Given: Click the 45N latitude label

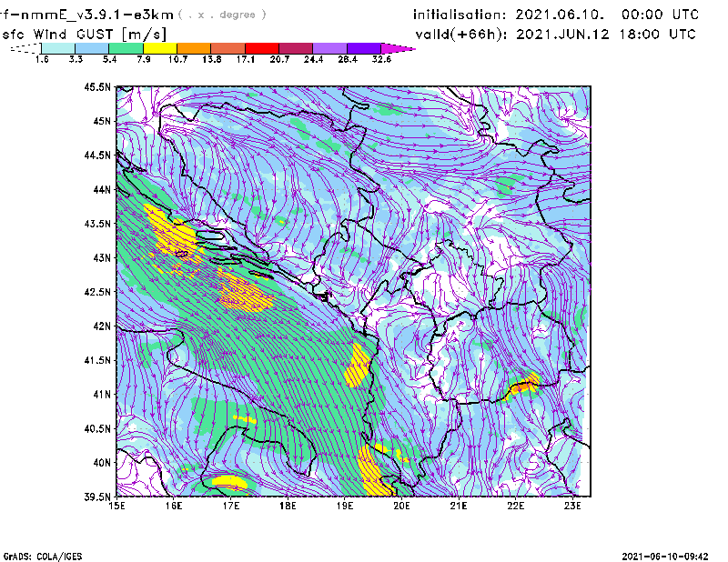Looking at the screenshot, I should coord(102,121).
